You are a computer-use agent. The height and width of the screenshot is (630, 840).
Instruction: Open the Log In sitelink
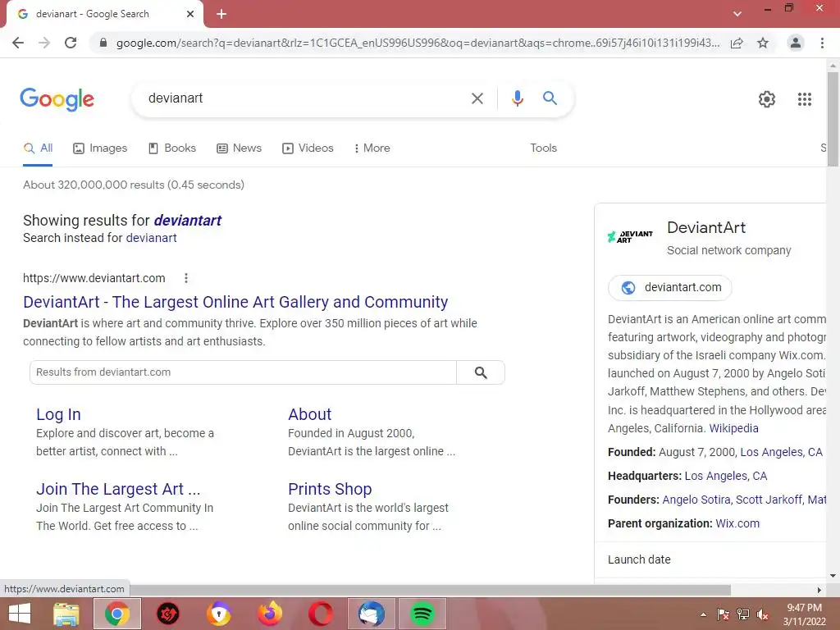pyautogui.click(x=58, y=414)
